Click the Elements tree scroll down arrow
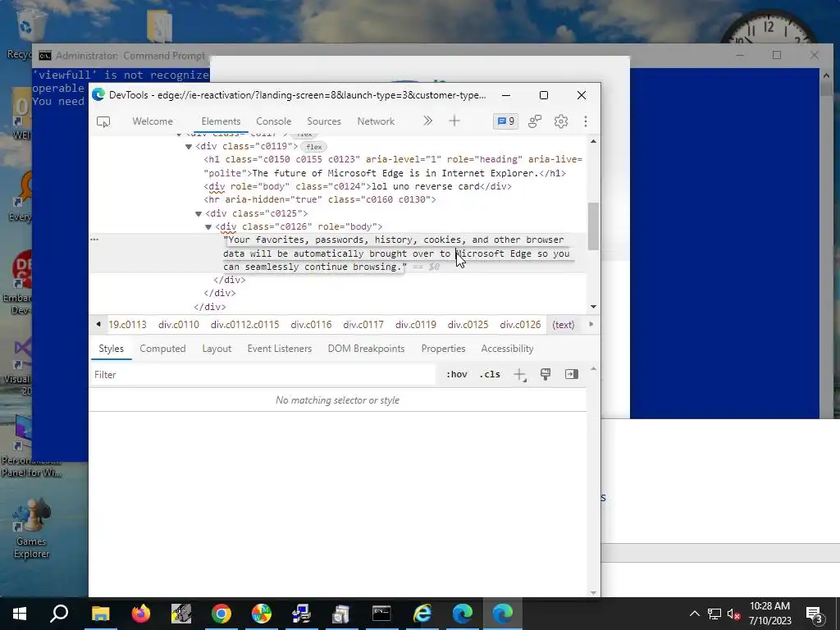The width and height of the screenshot is (840, 630). [594, 307]
